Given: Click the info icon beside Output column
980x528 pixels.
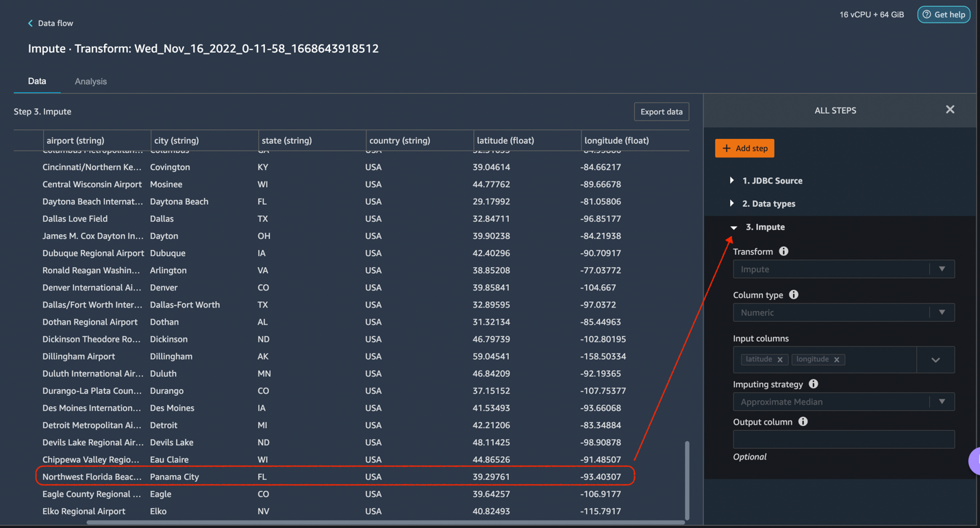Looking at the screenshot, I should tap(803, 422).
